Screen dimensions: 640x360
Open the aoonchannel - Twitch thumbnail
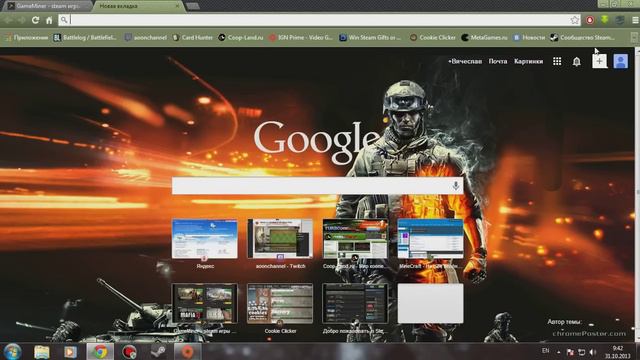(280, 238)
